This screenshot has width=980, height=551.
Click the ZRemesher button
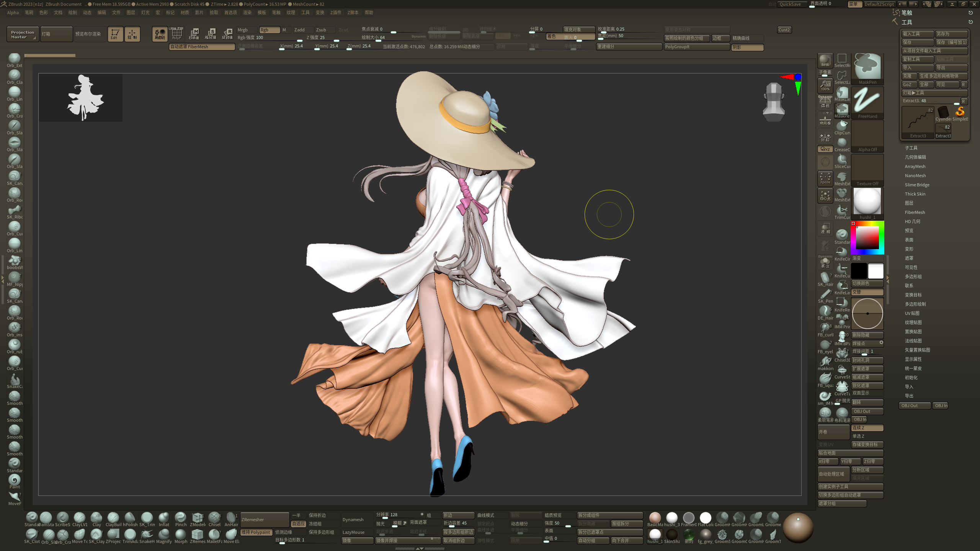(x=264, y=520)
